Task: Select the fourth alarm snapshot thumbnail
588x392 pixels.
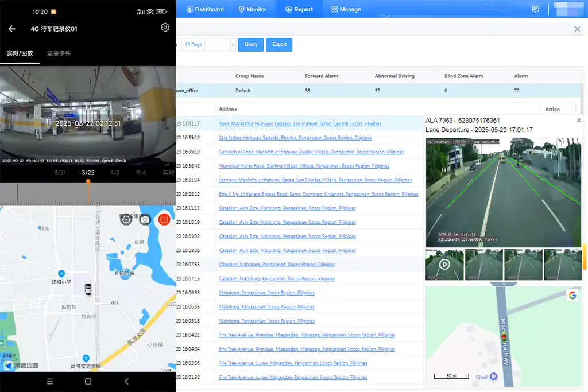Action: [563, 265]
